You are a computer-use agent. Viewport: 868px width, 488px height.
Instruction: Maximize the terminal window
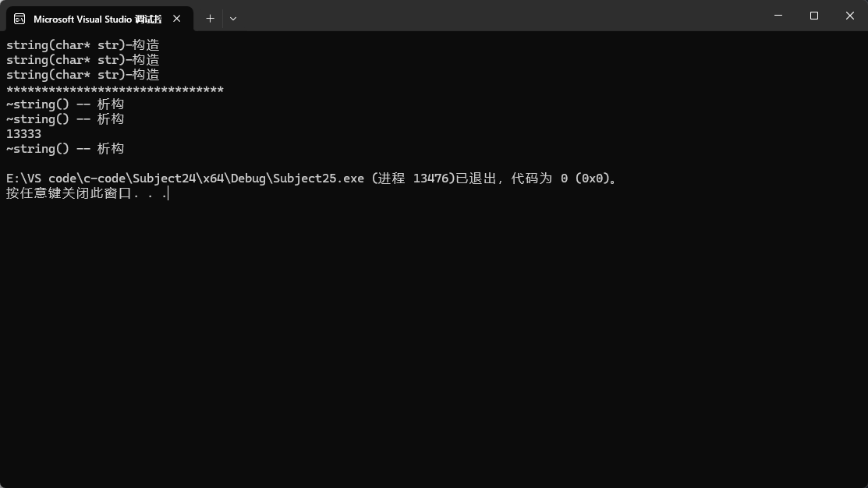click(x=813, y=16)
